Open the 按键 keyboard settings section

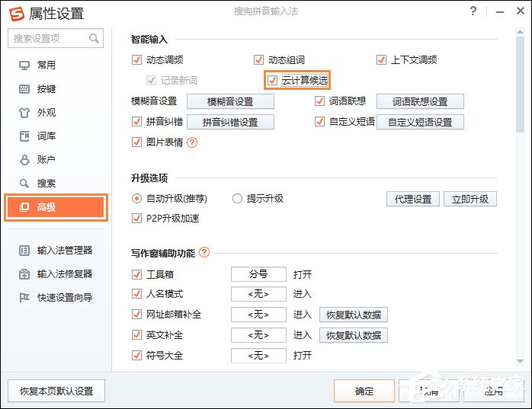pyautogui.click(x=46, y=89)
